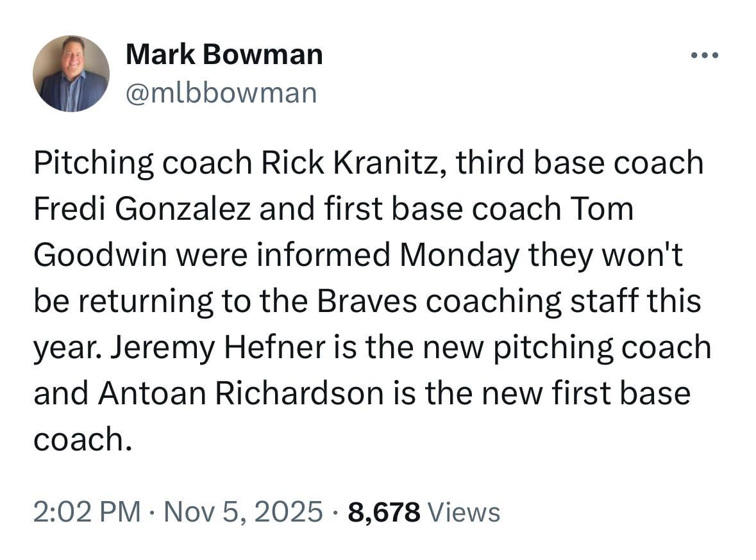Select Antoan Richardson in the tweet text
756x560 pixels.
coord(241,391)
